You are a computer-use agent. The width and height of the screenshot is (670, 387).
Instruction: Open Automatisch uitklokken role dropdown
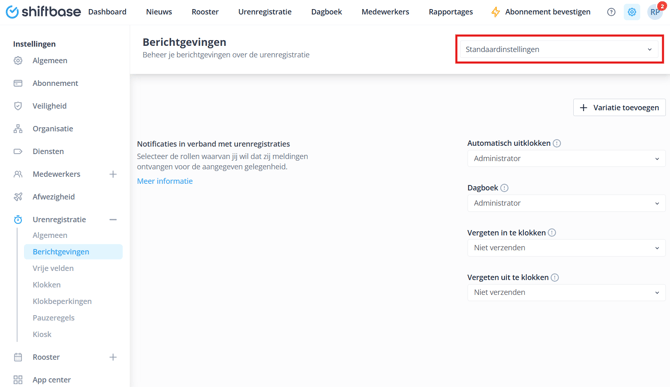tap(566, 158)
